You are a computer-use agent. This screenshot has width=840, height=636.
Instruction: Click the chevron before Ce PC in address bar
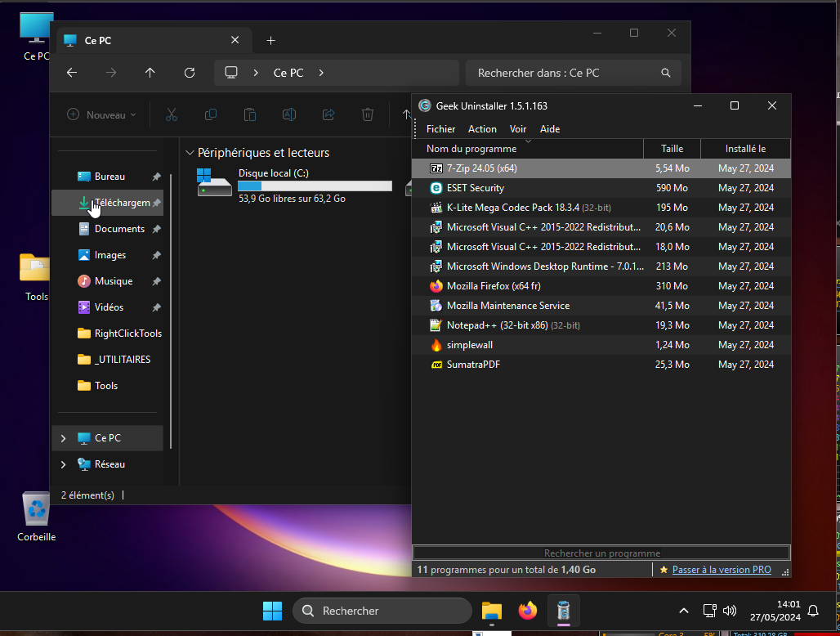pyautogui.click(x=256, y=73)
